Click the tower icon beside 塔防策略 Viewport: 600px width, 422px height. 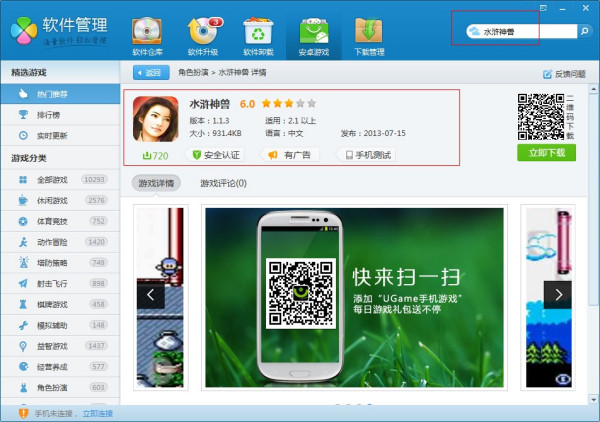coord(23,262)
